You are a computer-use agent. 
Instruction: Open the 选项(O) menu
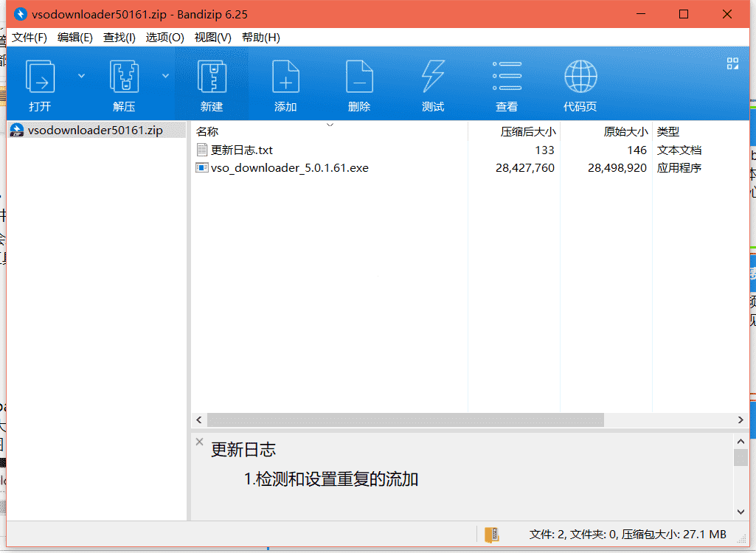[165, 38]
